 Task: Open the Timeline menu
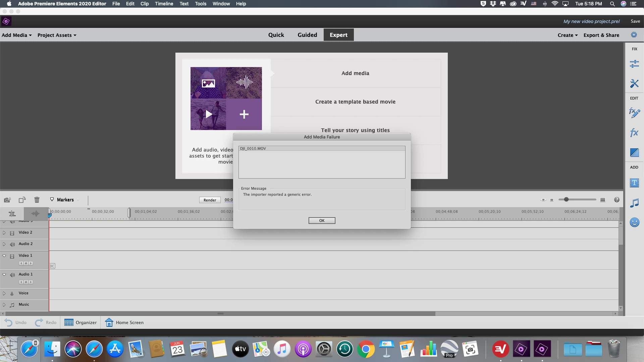click(164, 4)
